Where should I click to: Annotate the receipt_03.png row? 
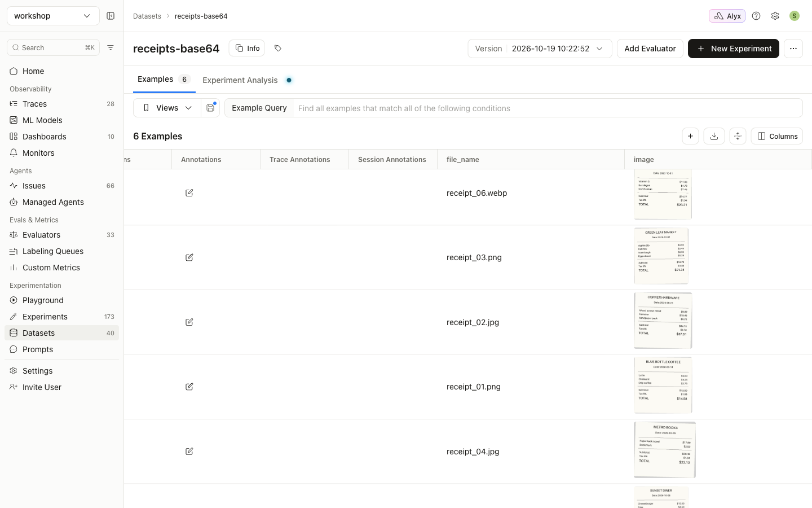coord(189,257)
